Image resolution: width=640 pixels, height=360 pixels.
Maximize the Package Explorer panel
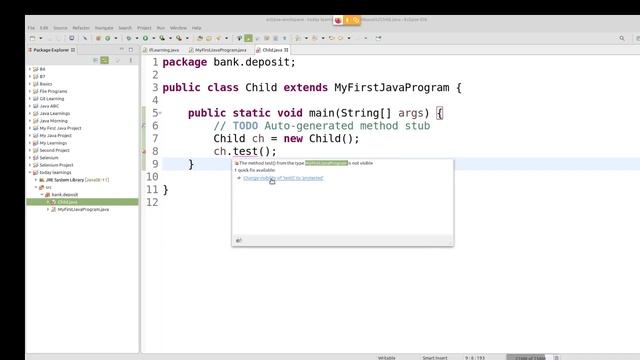[x=131, y=49]
